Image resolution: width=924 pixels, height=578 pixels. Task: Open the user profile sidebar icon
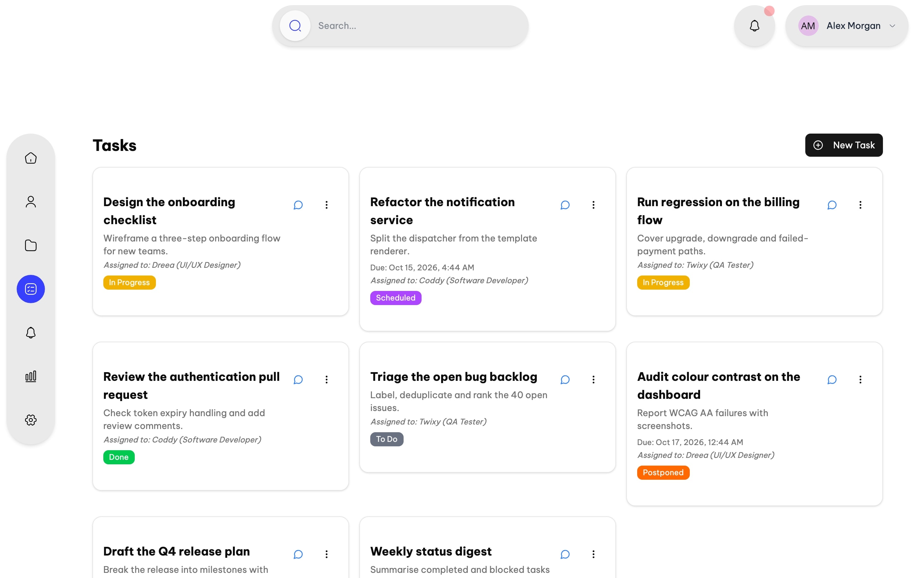tap(30, 201)
